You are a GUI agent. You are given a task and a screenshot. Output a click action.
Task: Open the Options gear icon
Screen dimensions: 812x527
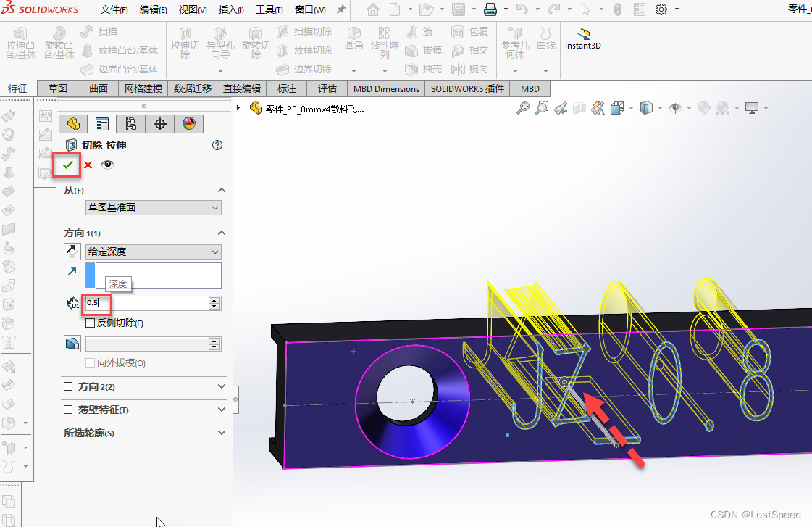coord(661,9)
